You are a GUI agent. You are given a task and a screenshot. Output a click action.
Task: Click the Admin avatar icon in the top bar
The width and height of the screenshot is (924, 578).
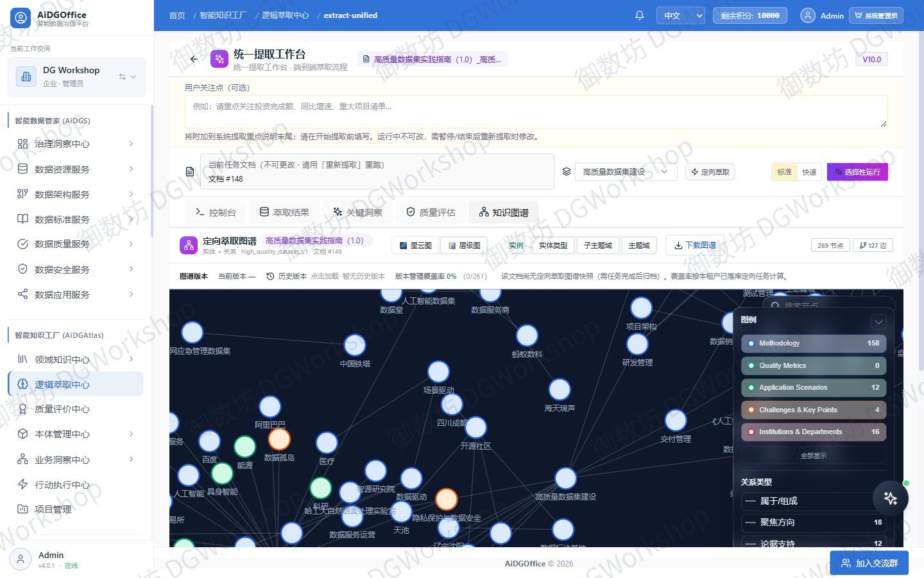click(809, 15)
